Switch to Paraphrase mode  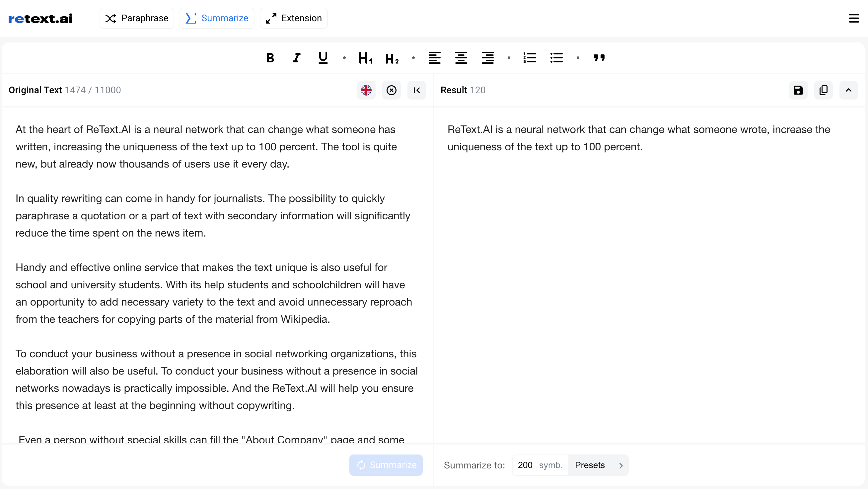(x=136, y=18)
